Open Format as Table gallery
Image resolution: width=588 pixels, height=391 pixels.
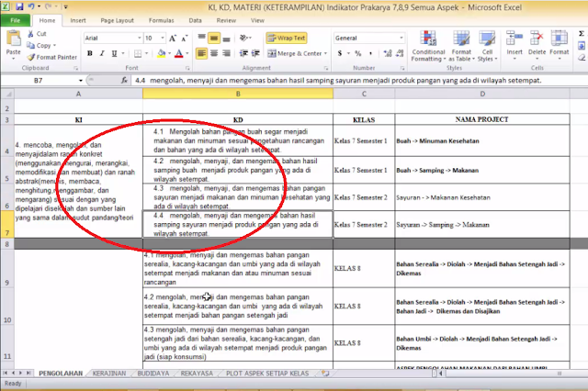[461, 46]
